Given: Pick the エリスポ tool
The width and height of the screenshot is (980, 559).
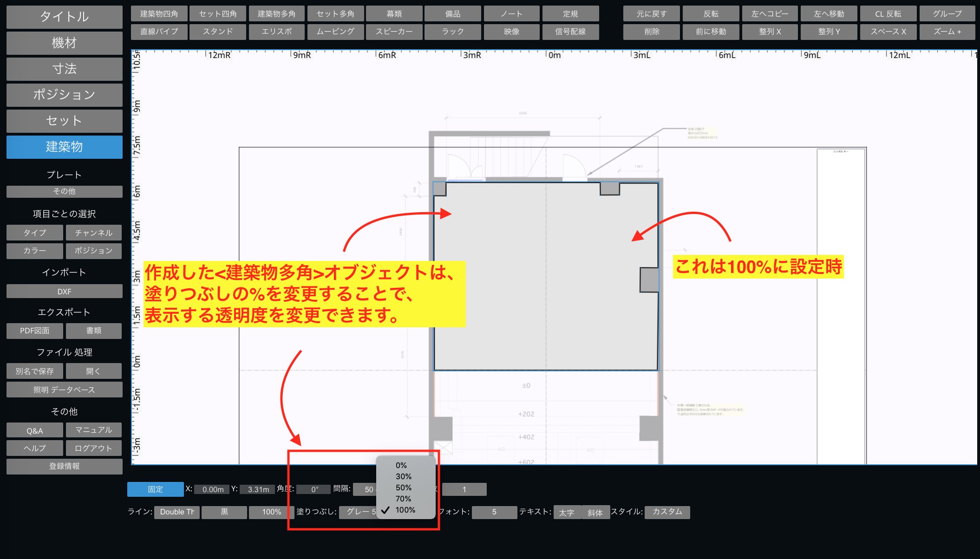Looking at the screenshot, I should tap(277, 32).
